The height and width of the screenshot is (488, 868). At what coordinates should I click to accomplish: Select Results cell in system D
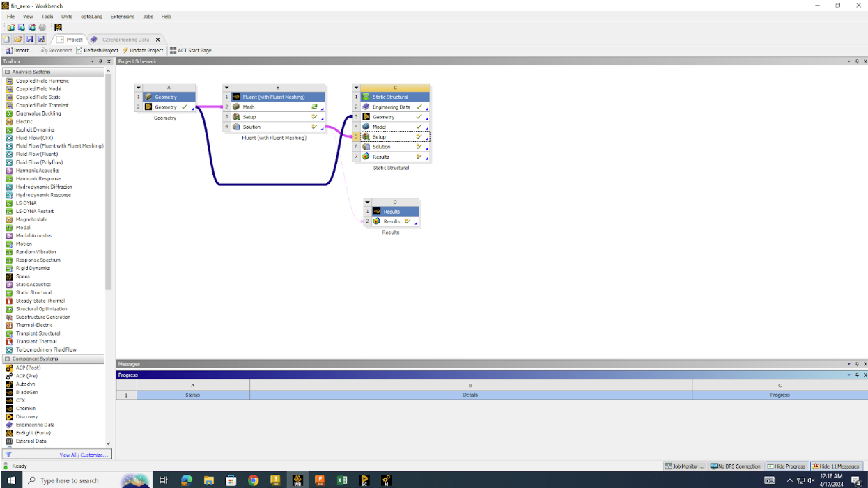[x=395, y=221]
